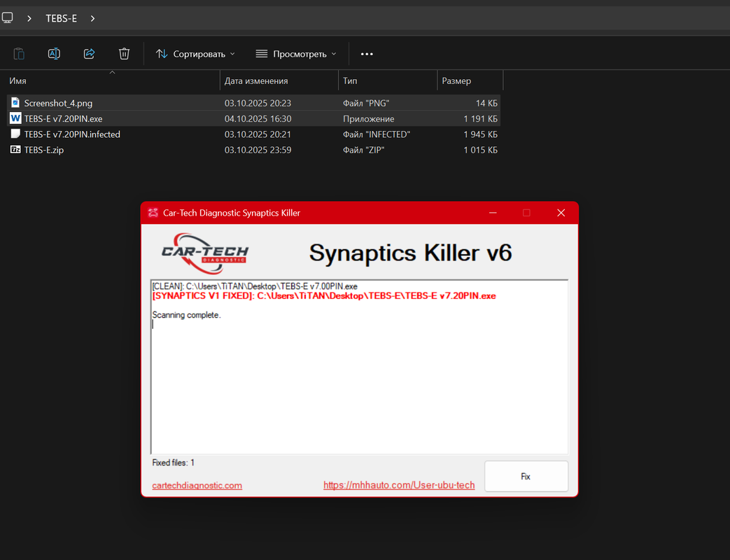The width and height of the screenshot is (730, 560).
Task: Click the Delete trash icon
Action: click(124, 54)
